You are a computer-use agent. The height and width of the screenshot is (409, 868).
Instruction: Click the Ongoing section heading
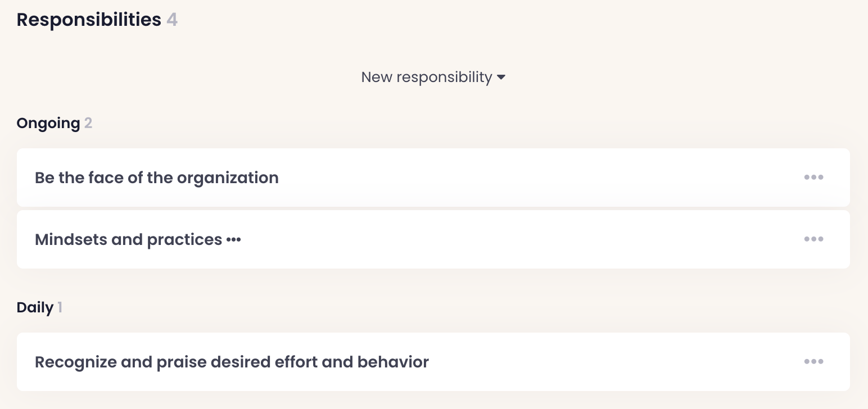click(48, 123)
